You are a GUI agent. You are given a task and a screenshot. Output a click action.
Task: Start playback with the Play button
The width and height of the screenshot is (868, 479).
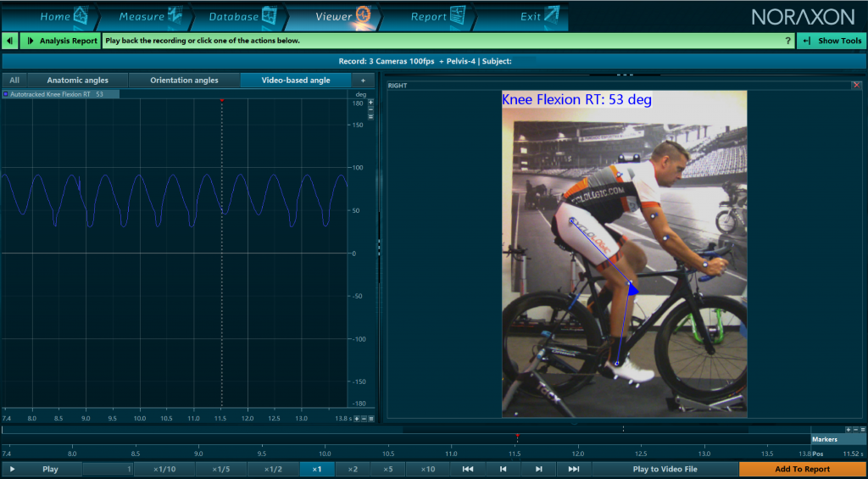(x=42, y=469)
